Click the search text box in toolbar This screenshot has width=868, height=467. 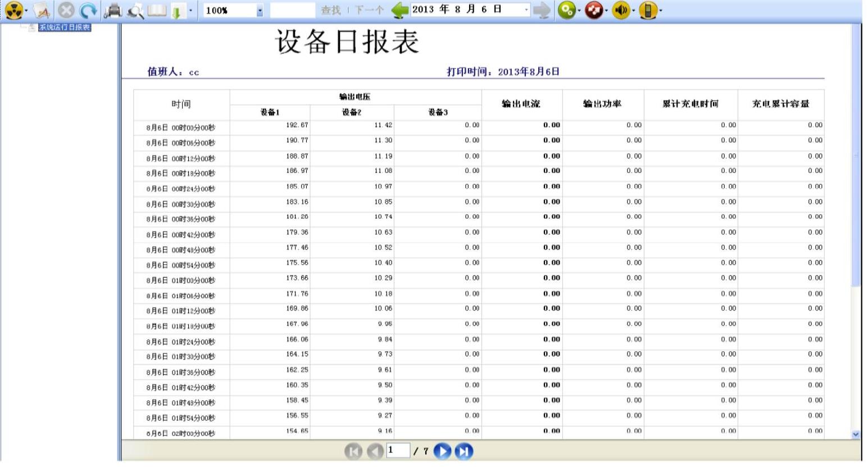click(292, 10)
